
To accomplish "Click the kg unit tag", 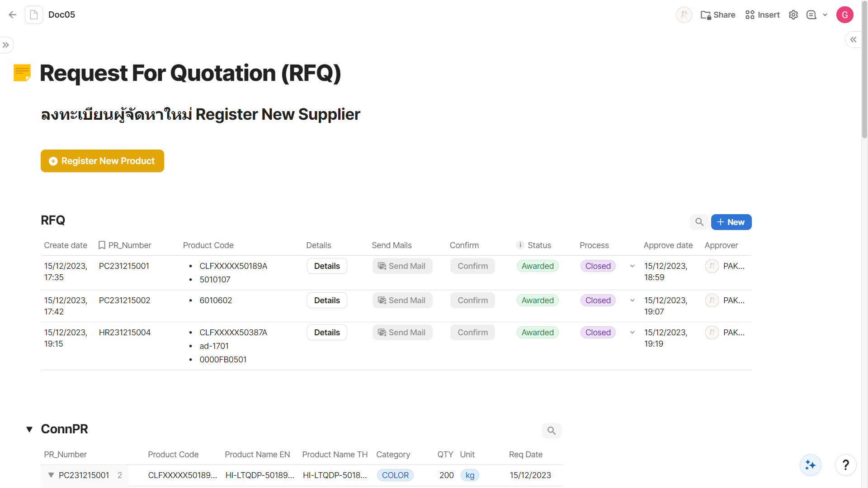I will (470, 475).
